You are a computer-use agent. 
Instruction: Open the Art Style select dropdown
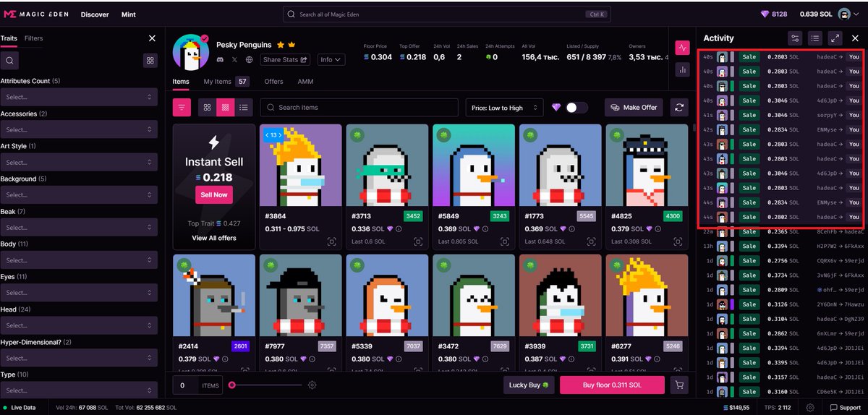click(79, 162)
